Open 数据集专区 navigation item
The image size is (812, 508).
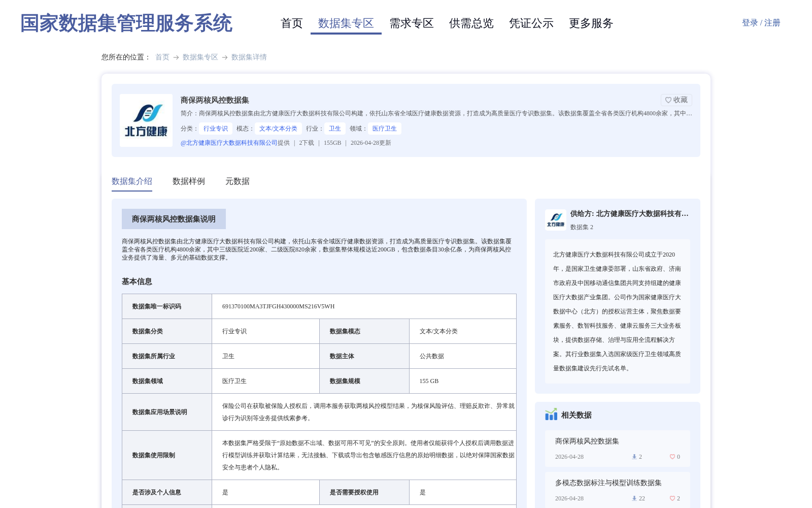click(346, 23)
